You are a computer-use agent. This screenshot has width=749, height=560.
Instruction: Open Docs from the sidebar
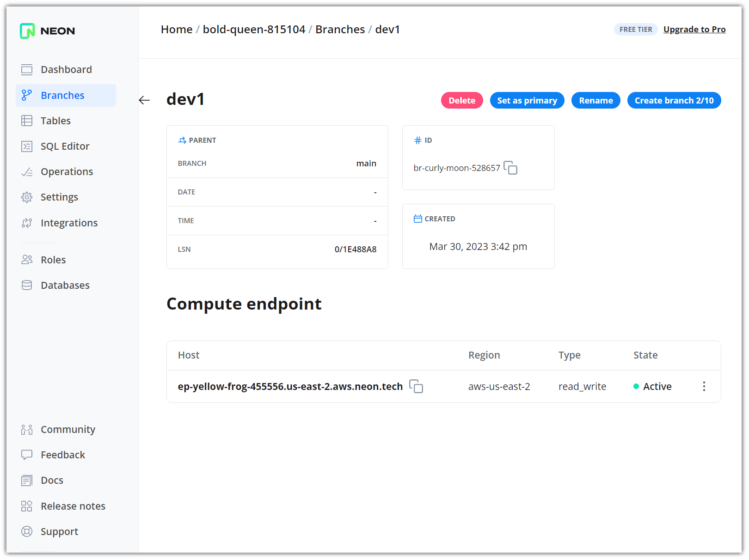coord(66,481)
